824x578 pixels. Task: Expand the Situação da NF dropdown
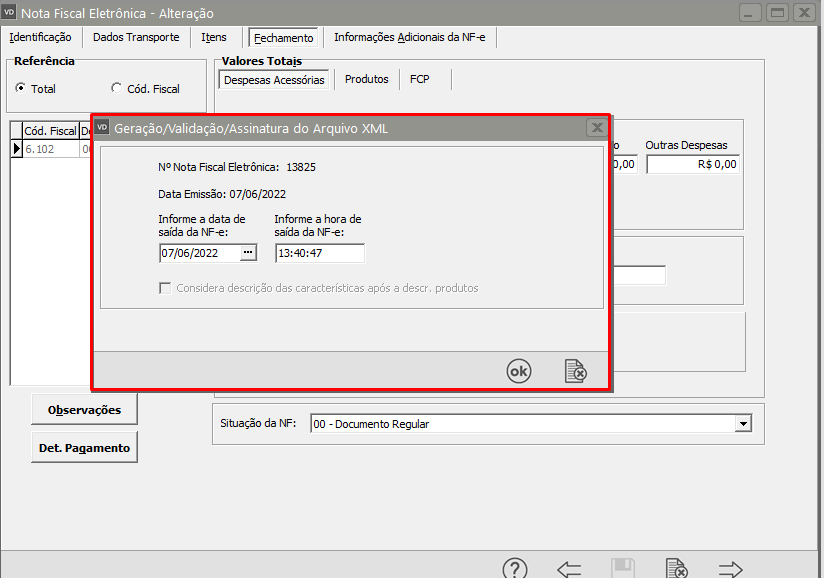pos(742,424)
